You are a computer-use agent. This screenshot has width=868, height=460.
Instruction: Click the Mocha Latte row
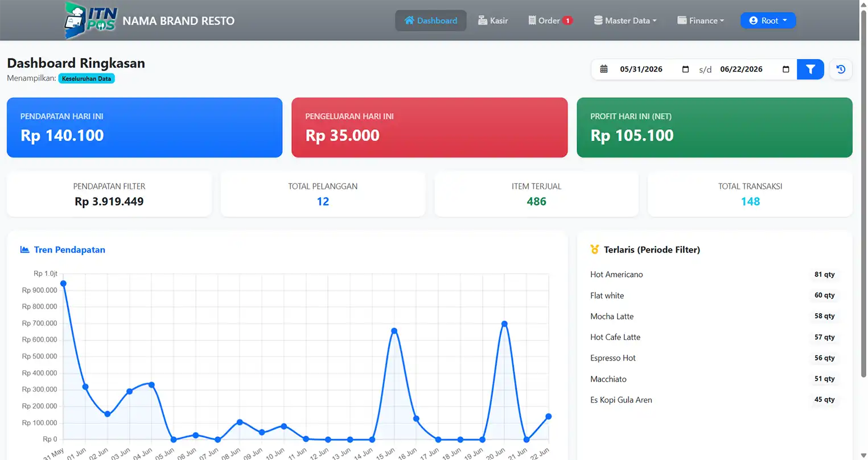click(715, 316)
